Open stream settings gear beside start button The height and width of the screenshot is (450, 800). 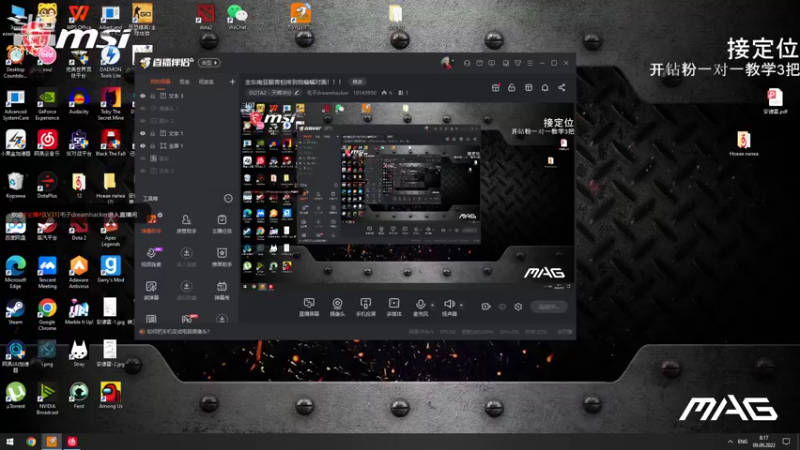click(518, 307)
